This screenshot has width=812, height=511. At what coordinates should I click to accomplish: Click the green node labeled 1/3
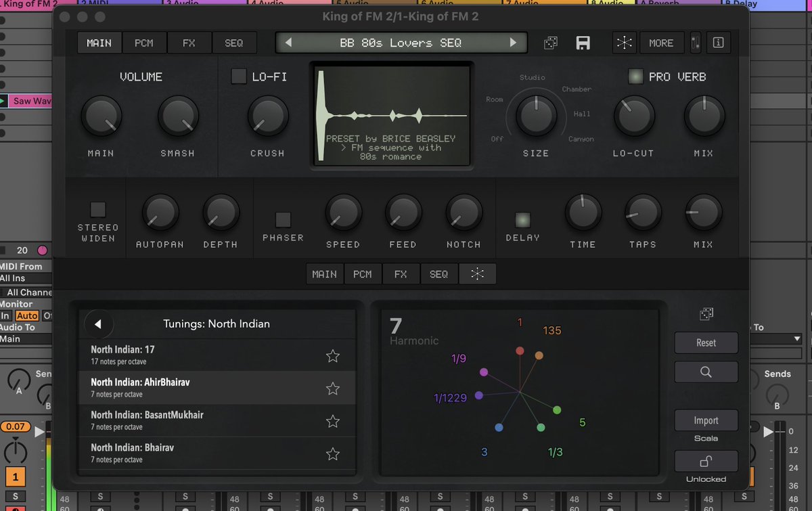[541, 428]
